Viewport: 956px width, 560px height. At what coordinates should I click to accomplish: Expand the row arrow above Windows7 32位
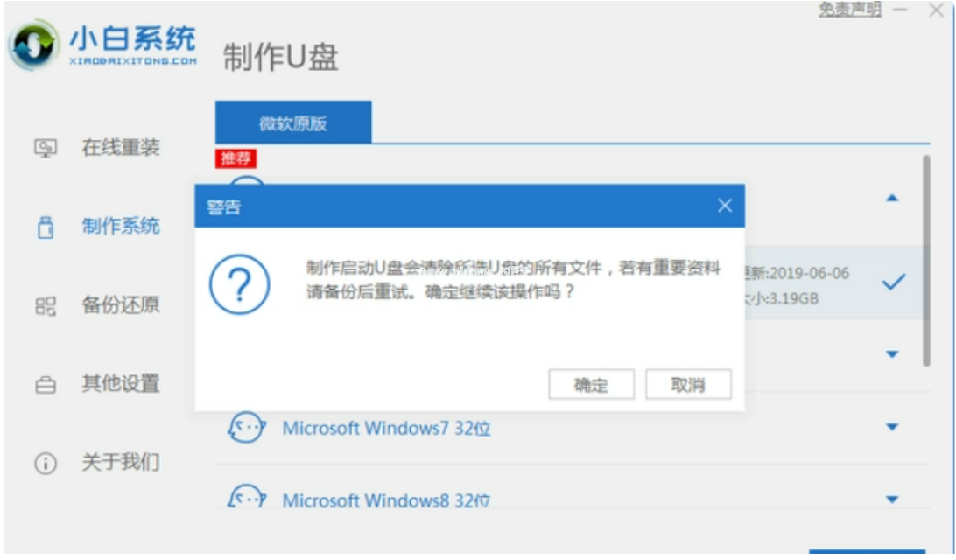pos(892,354)
